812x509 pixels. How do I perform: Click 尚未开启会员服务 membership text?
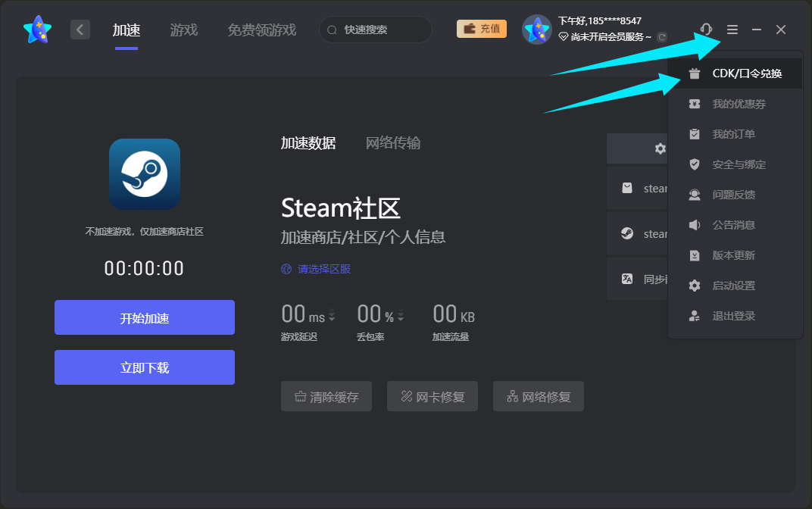tap(605, 37)
